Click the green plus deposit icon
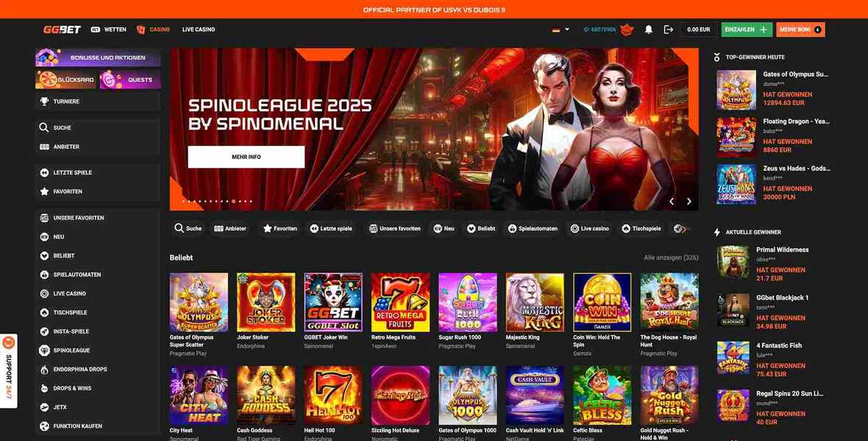Image resolution: width=868 pixels, height=441 pixels. pos(764,29)
